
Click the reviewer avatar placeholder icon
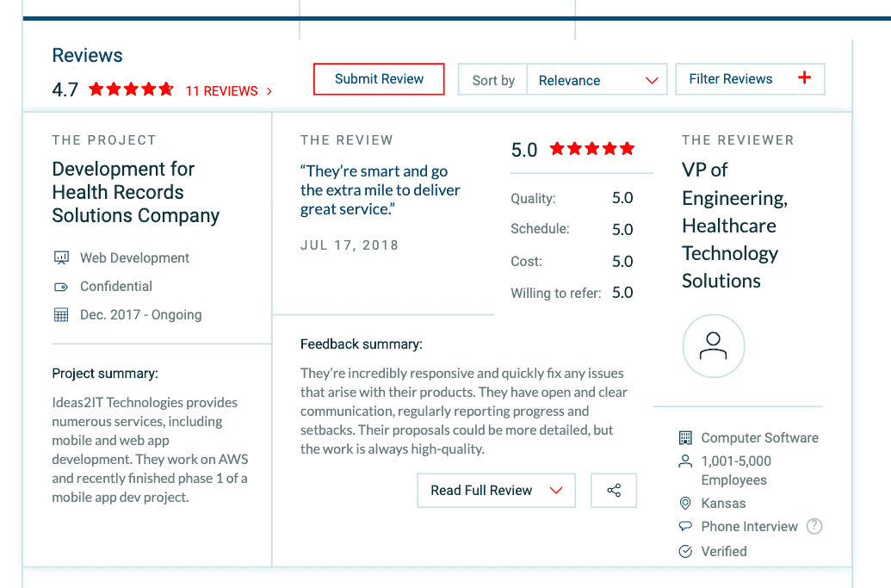click(x=713, y=346)
